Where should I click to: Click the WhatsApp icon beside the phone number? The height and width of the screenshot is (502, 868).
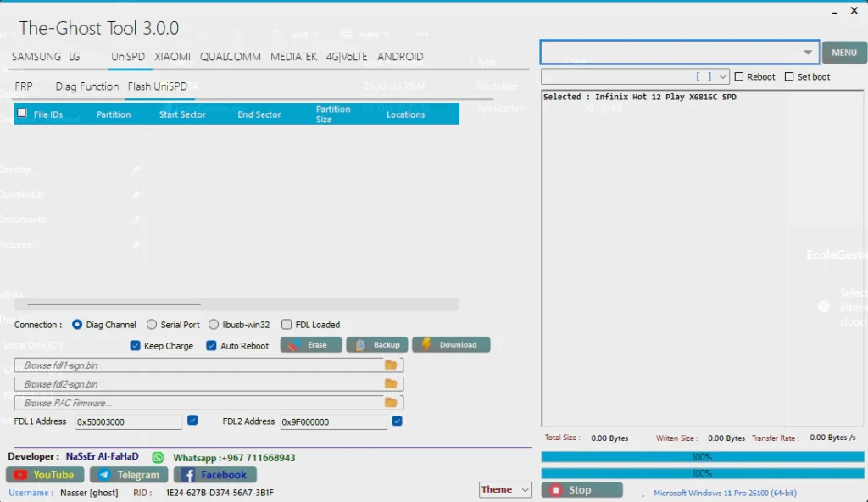(x=157, y=457)
